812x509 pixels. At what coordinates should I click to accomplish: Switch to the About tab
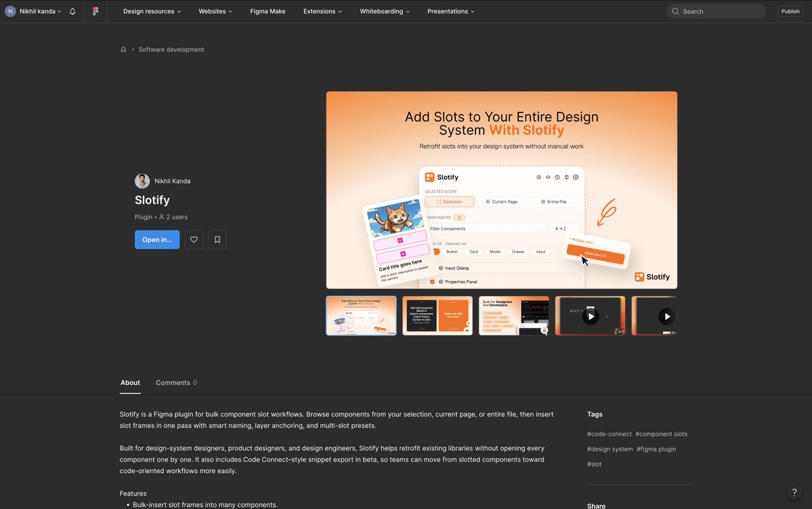tap(130, 382)
